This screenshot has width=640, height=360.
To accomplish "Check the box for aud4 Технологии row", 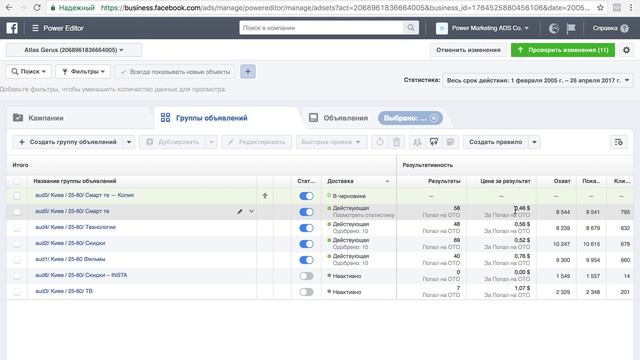I will [17, 228].
